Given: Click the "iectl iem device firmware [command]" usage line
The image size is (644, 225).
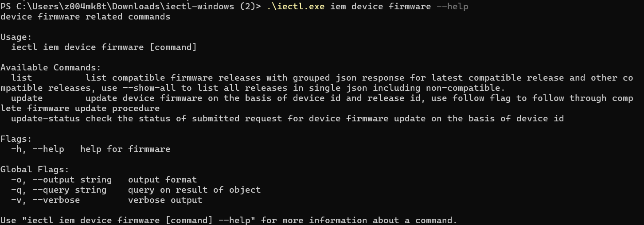Looking at the screenshot, I should (104, 47).
